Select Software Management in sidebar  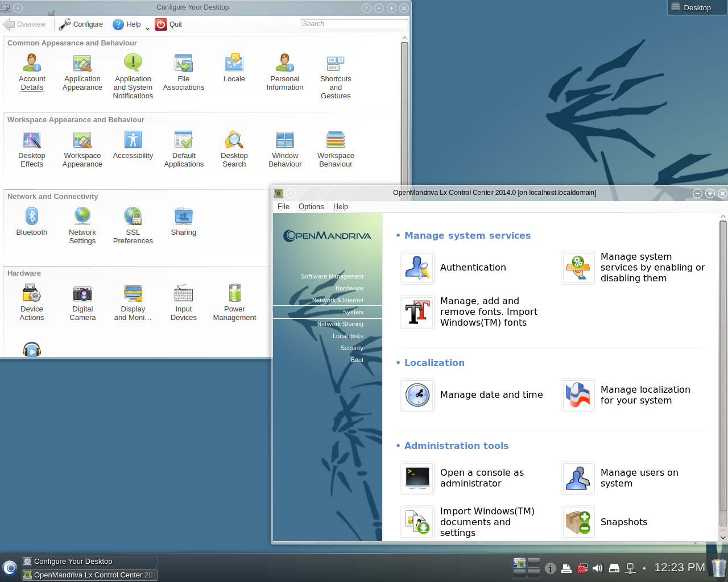click(x=332, y=276)
